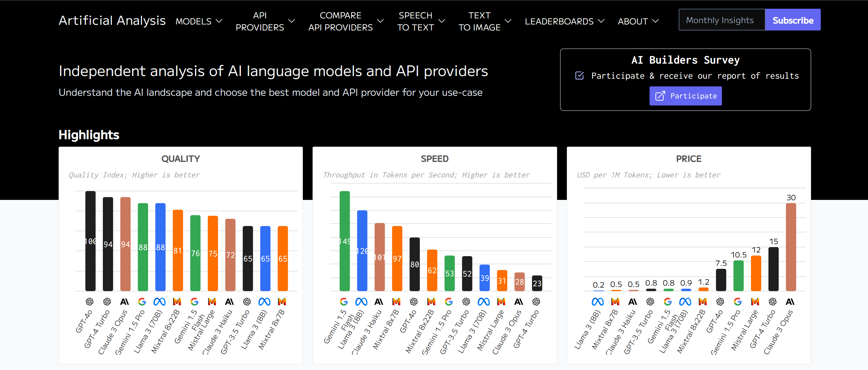Click the external-link icon on the Participate button
This screenshot has width=868, height=370.
(x=660, y=96)
